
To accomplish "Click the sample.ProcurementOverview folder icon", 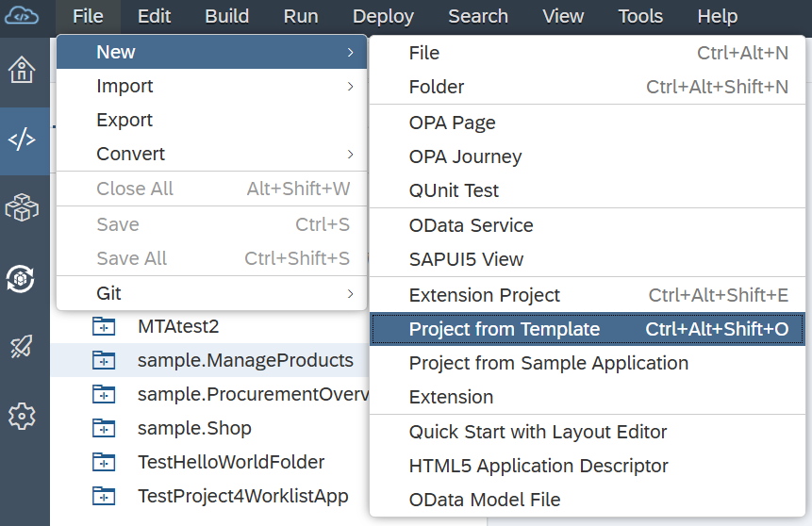I will (104, 394).
